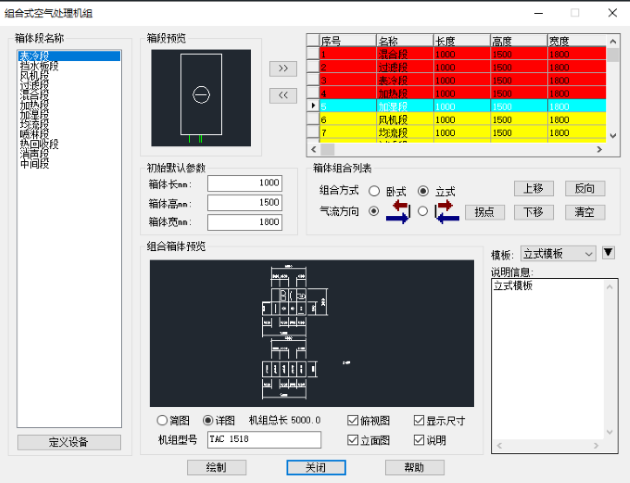Image resolution: width=630 pixels, height=483 pixels.
Task: Click the >> add section button
Action: [x=283, y=68]
